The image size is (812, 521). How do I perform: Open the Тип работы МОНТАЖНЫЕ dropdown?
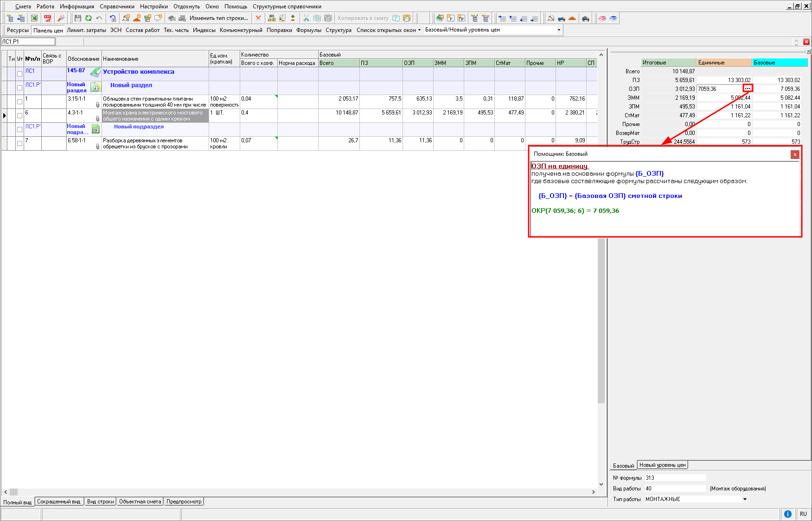pyautogui.click(x=745, y=499)
